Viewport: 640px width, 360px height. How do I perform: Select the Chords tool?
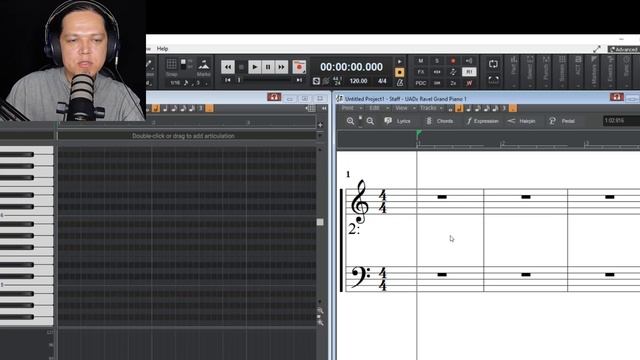(x=439, y=121)
